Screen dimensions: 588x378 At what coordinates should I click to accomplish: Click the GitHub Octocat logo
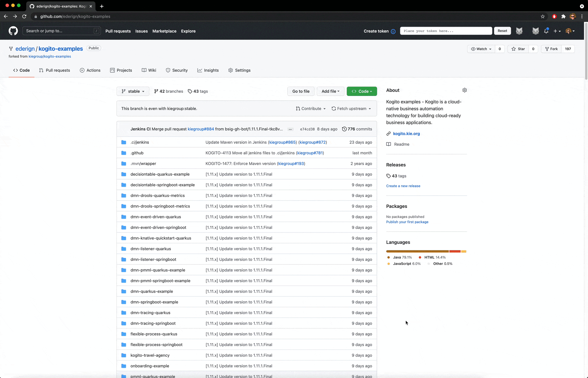(x=13, y=31)
